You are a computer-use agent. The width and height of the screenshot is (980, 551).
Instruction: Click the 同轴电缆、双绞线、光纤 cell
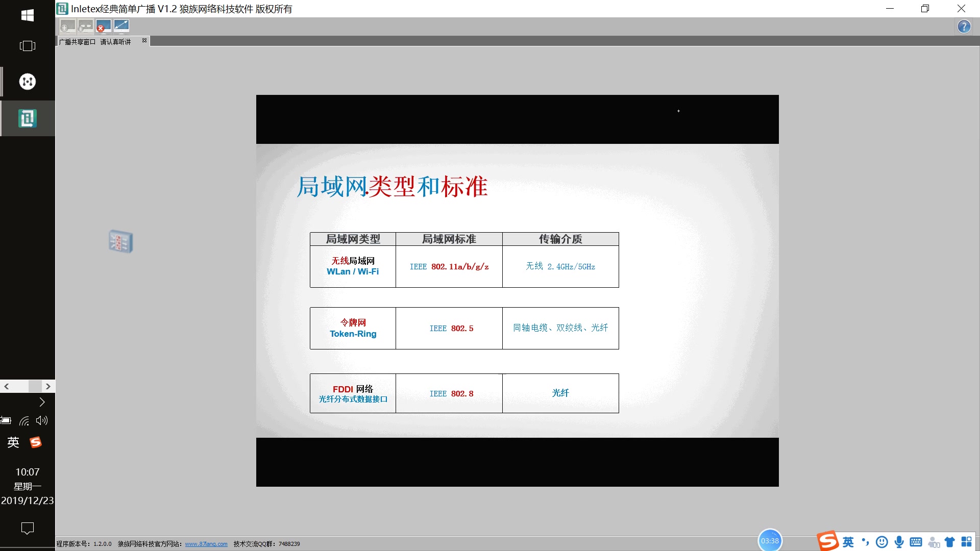(x=560, y=328)
